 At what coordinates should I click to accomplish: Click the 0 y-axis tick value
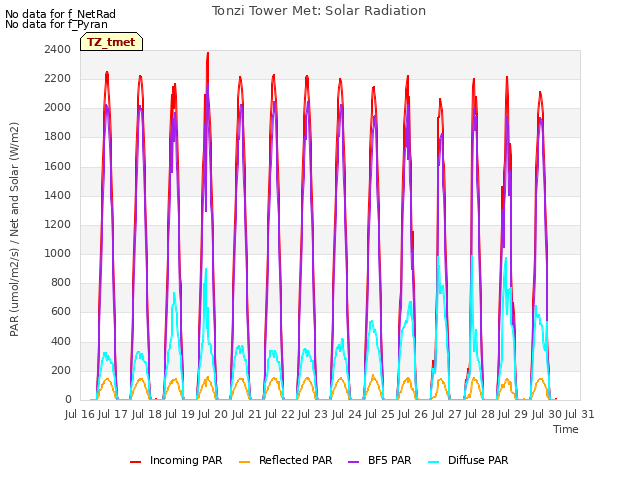coord(68,399)
